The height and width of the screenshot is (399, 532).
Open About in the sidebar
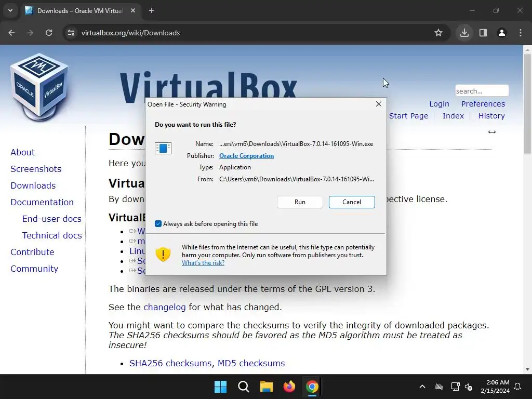[22, 152]
